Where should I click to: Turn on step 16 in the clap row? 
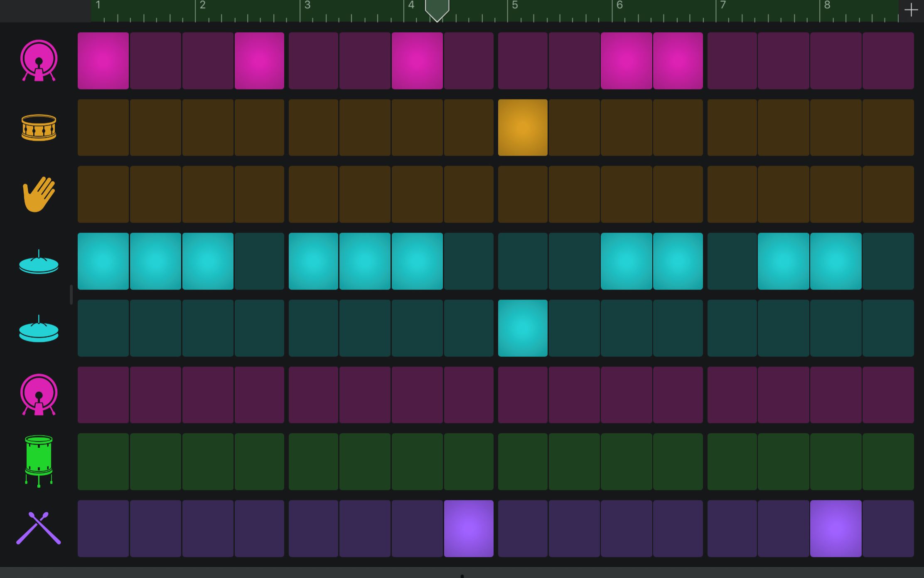pos(888,194)
